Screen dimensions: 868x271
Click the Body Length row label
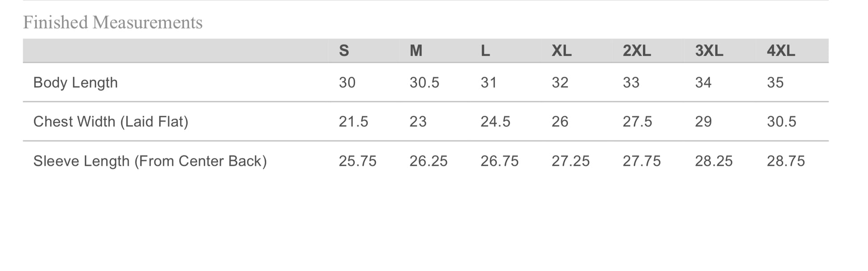(75, 82)
